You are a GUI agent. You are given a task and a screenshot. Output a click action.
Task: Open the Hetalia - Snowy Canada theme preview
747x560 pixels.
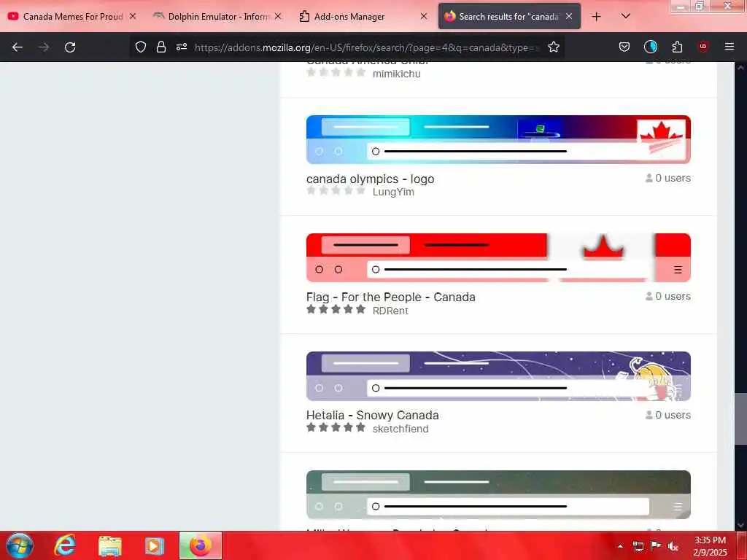point(498,376)
